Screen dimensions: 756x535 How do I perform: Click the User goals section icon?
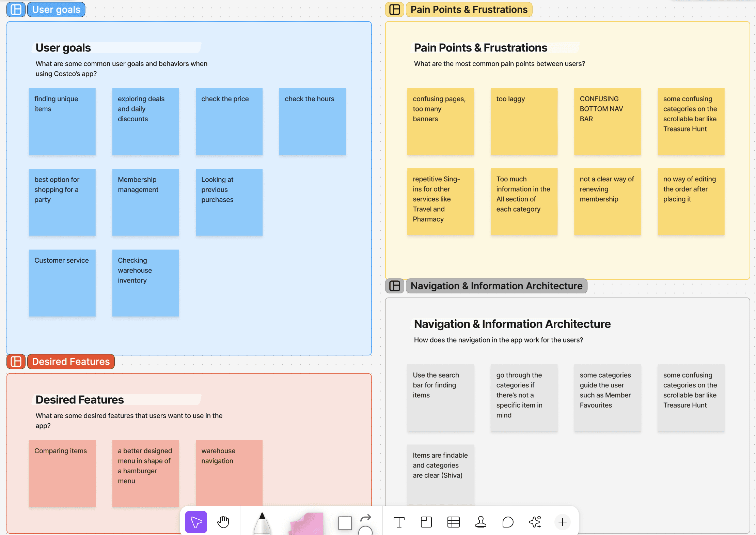pyautogui.click(x=16, y=10)
